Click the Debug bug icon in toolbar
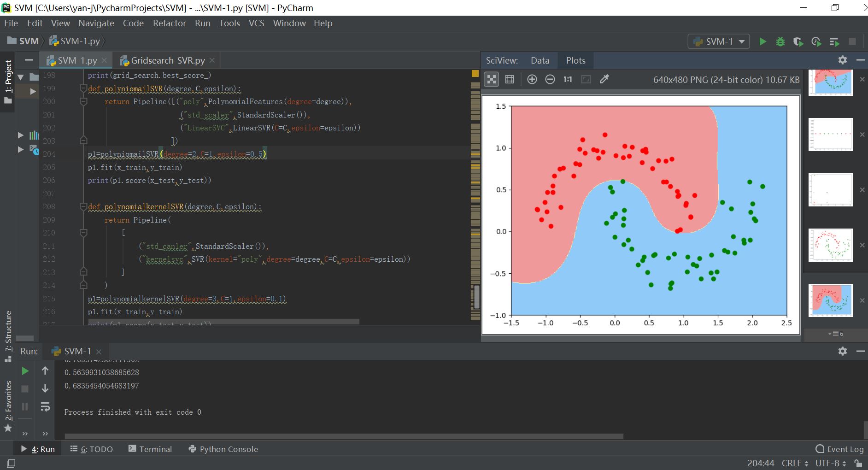Screen dimensions: 868x470 click(x=780, y=41)
